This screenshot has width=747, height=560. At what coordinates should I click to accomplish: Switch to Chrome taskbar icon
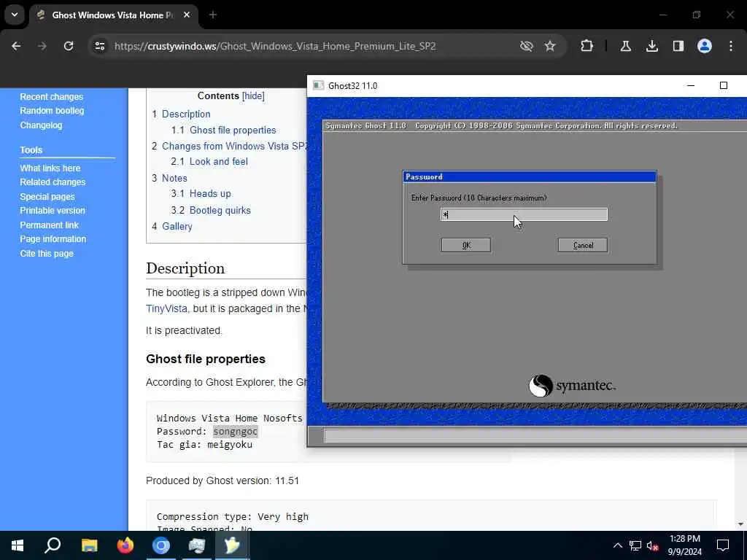tap(161, 545)
